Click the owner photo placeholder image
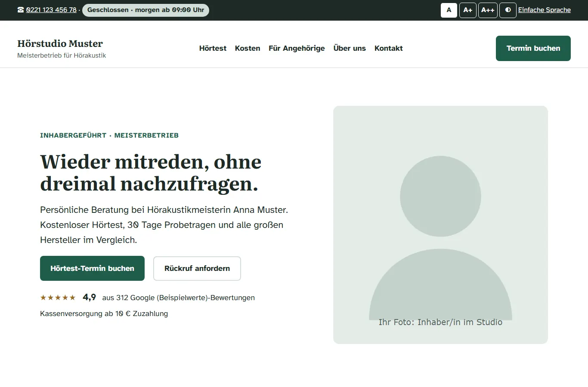Screen dimensions: 588x387 [x=440, y=225]
